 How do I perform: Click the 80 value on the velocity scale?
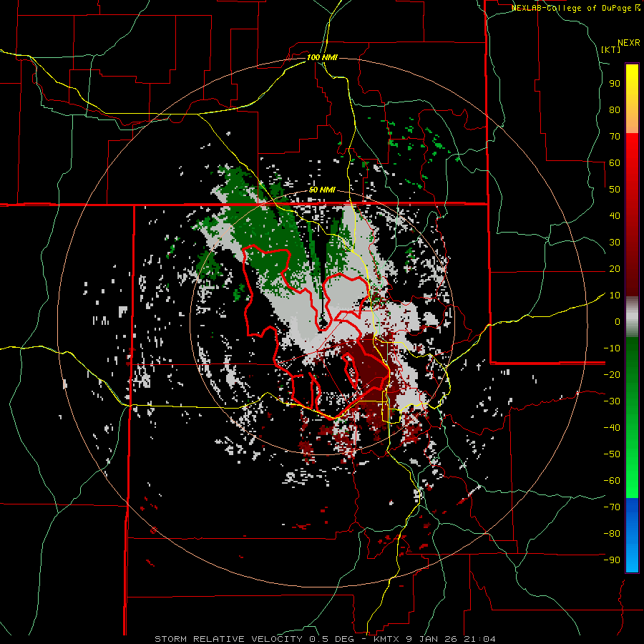coord(615,110)
